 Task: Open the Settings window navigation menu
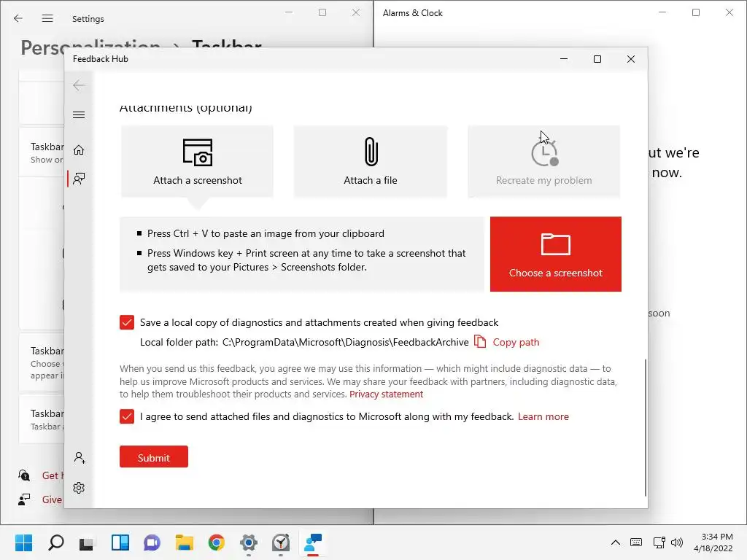point(47,18)
